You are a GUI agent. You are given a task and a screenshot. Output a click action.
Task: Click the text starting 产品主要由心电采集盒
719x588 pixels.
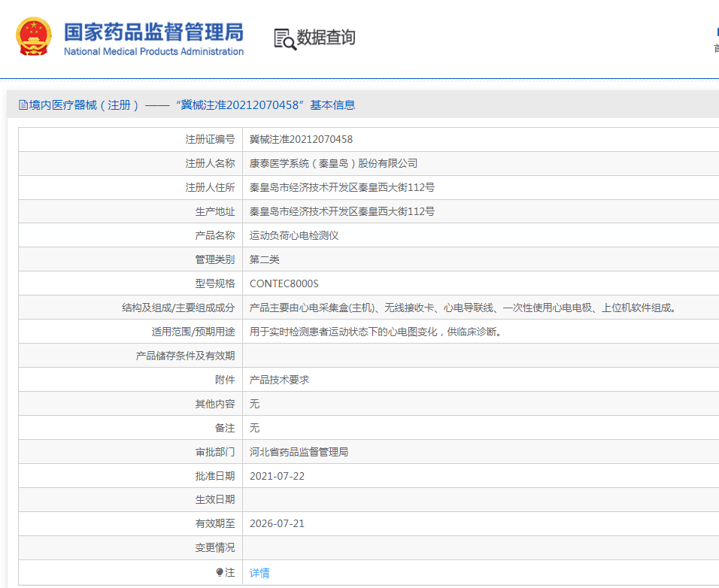463,308
